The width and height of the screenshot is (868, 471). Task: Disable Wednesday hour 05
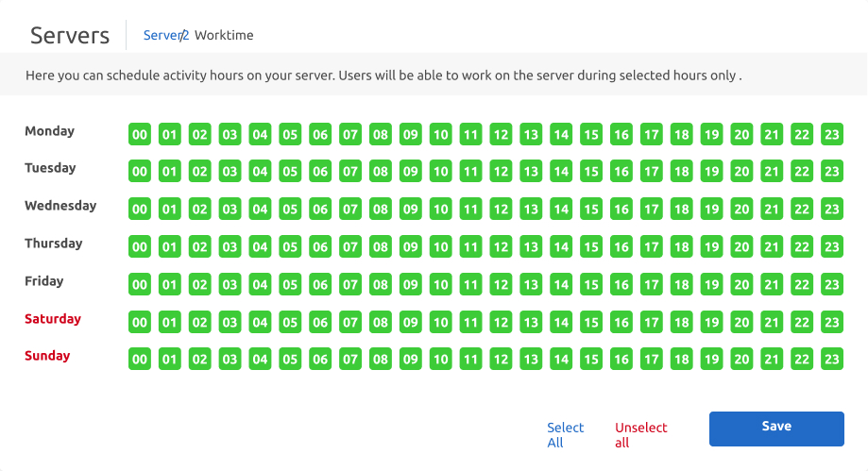click(x=290, y=209)
